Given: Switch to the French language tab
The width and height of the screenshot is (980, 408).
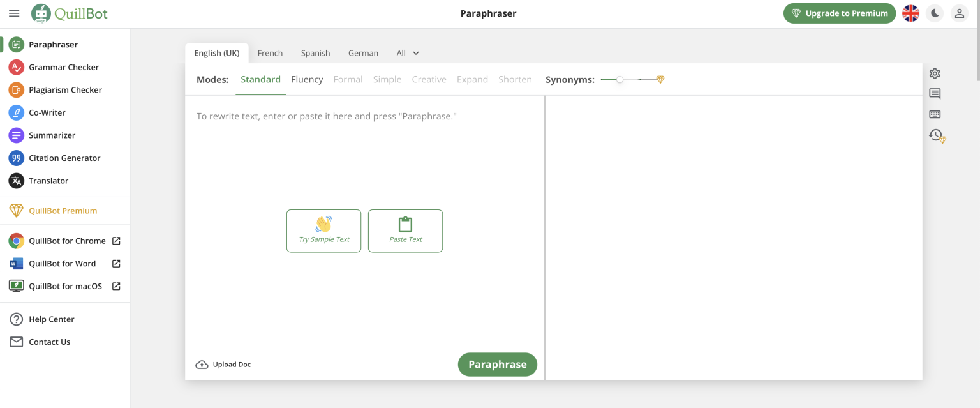Looking at the screenshot, I should (270, 53).
